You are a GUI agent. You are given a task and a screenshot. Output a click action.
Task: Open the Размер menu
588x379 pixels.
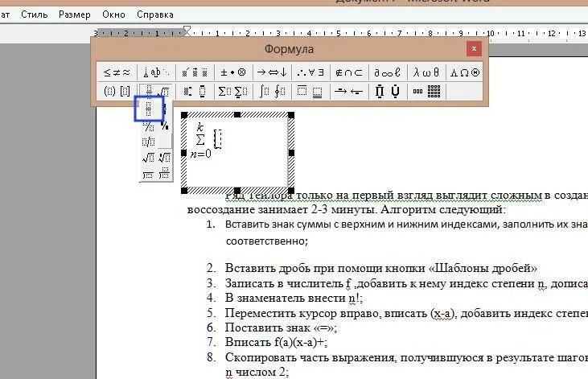pyautogui.click(x=75, y=14)
